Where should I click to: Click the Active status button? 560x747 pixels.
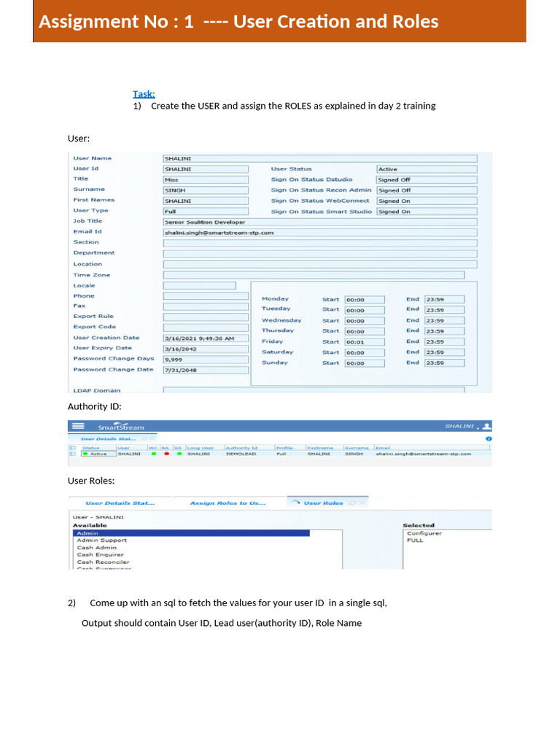98,454
